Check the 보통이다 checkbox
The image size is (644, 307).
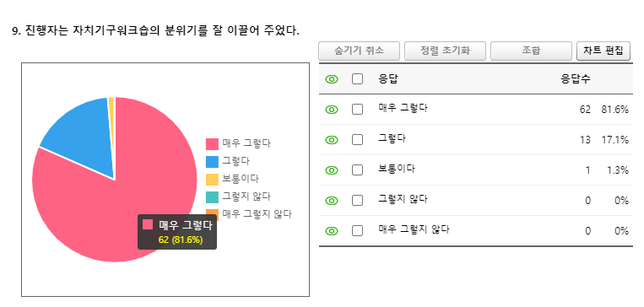pyautogui.click(x=357, y=170)
